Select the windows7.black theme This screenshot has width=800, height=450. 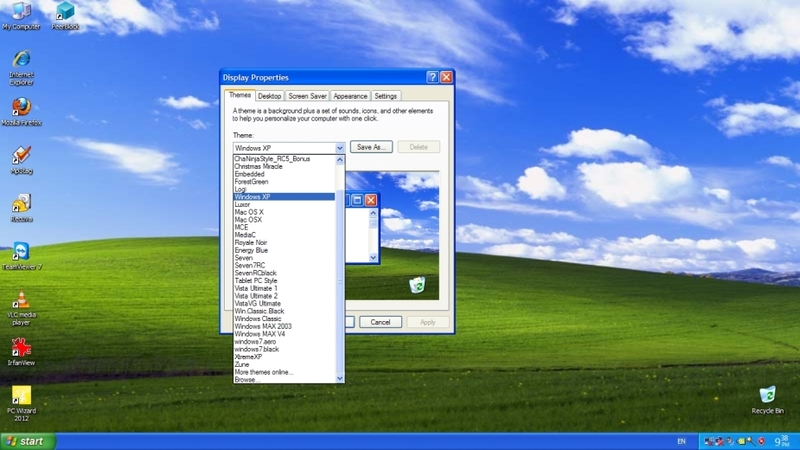284,349
